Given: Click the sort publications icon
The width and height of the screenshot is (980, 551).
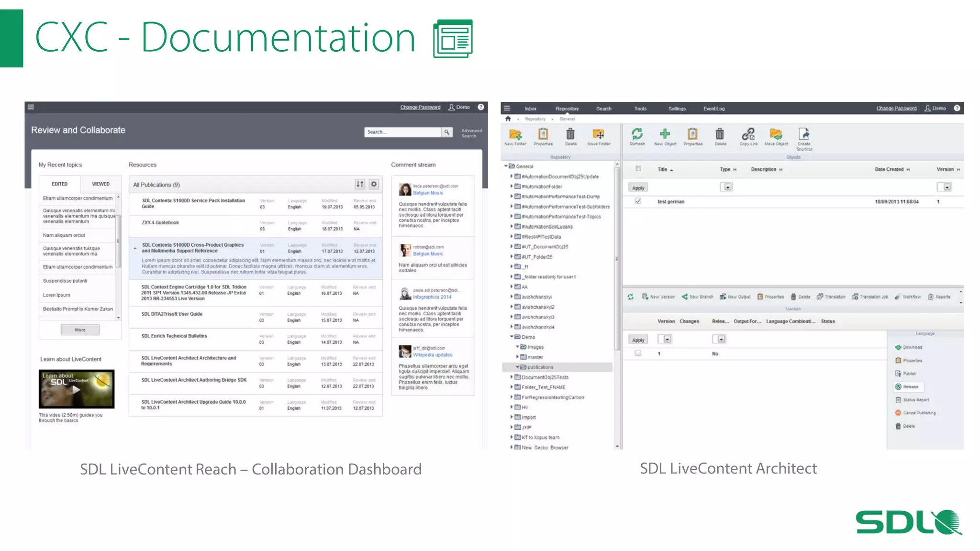Looking at the screenshot, I should point(360,184).
